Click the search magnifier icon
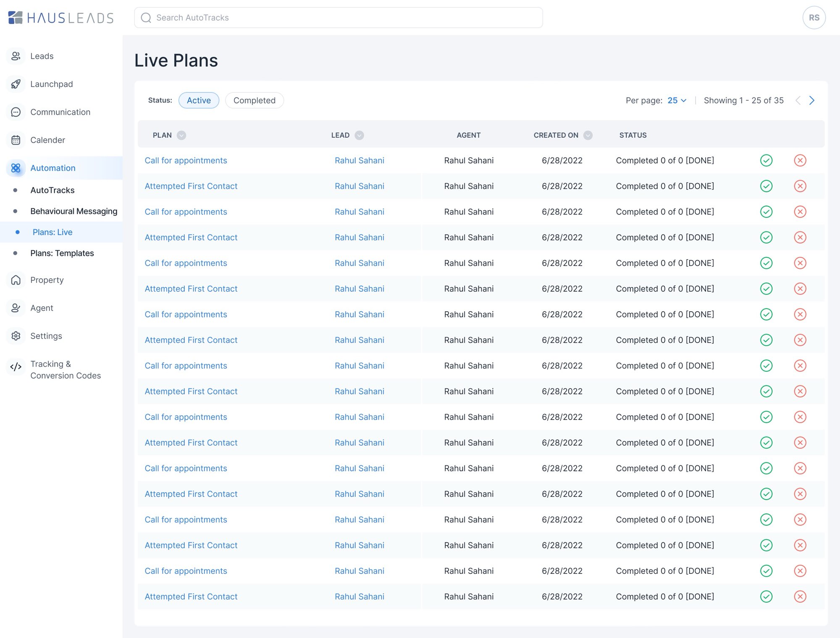 [146, 18]
